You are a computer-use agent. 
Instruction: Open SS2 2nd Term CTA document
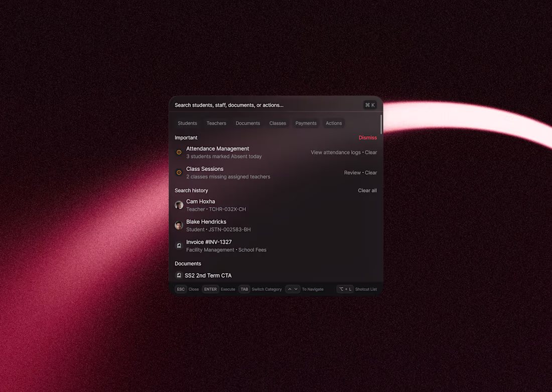(x=275, y=276)
